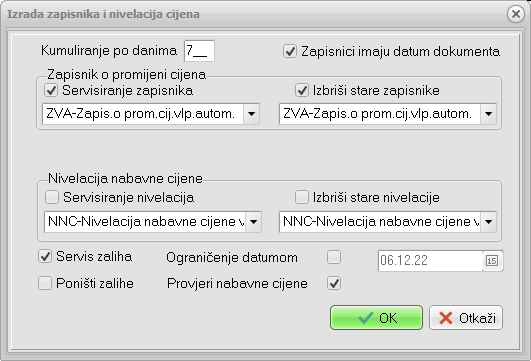Confirm with the green OK button

[x=377, y=318]
